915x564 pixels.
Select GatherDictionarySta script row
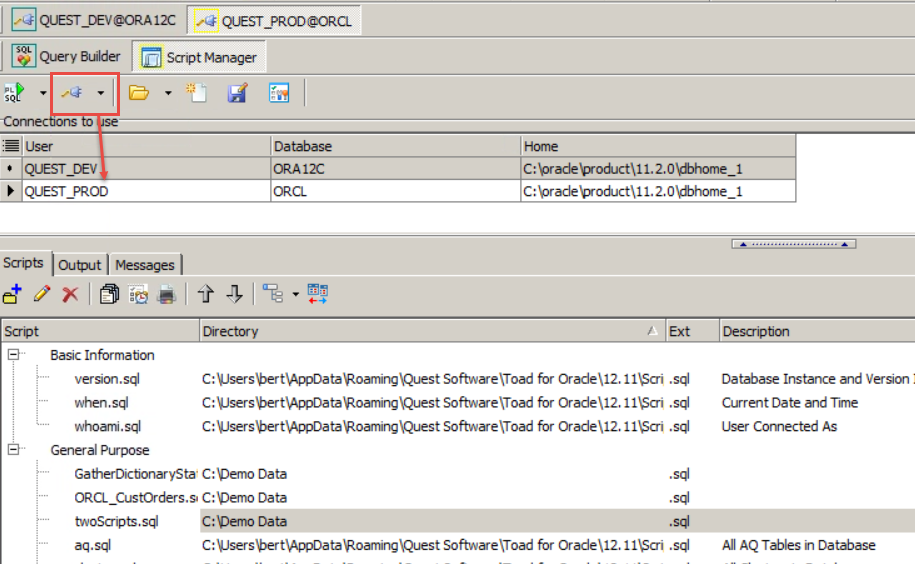pyautogui.click(x=135, y=474)
